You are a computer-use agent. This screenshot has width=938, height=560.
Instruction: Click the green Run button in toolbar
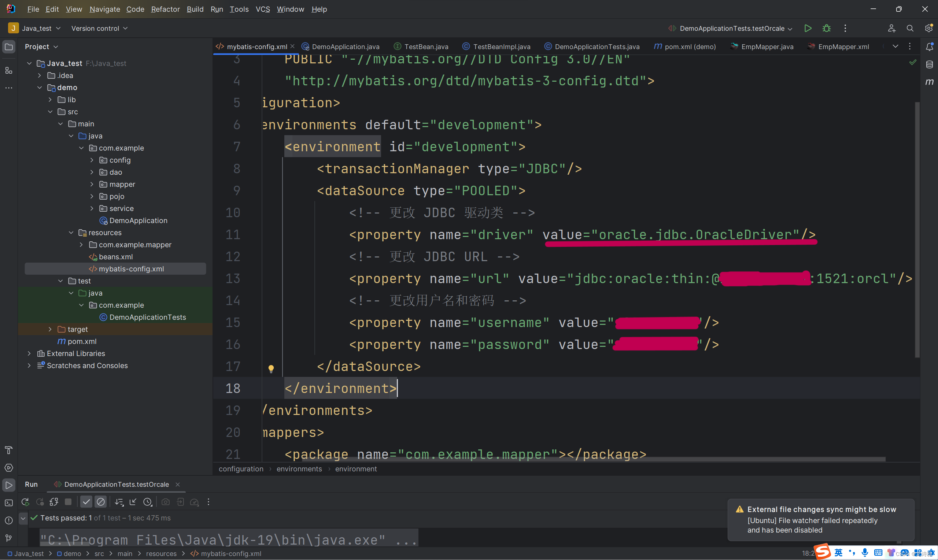[x=808, y=28]
